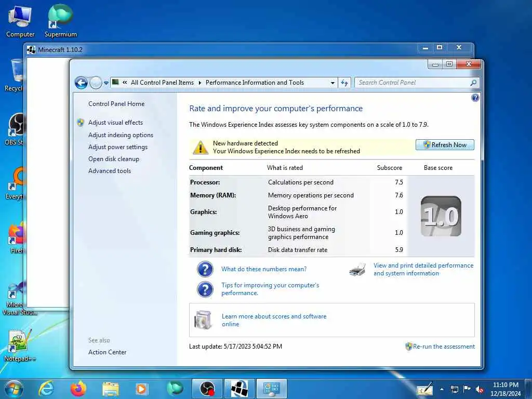Open View and print detailed performance information

[x=423, y=270]
